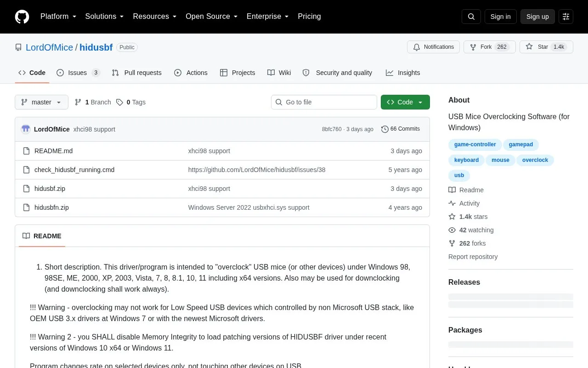Switch to the Issues tab
This screenshot has width=588, height=368.
point(78,73)
